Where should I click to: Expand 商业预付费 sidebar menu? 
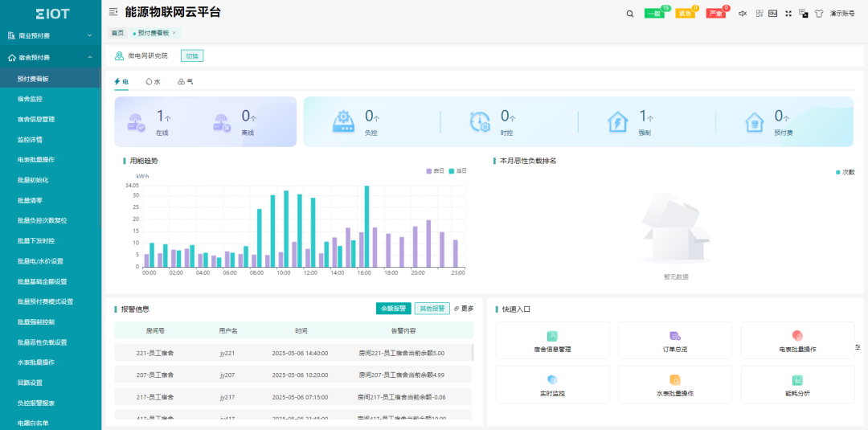click(51, 35)
